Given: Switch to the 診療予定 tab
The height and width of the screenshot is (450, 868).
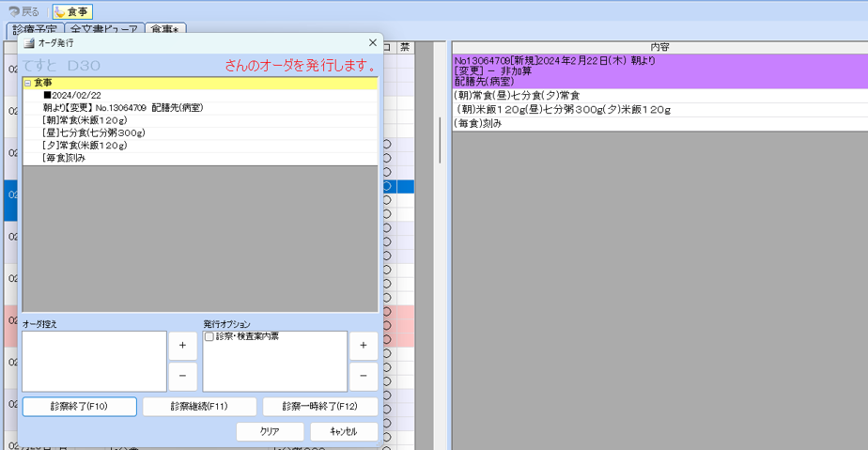Looking at the screenshot, I should coord(35,29).
